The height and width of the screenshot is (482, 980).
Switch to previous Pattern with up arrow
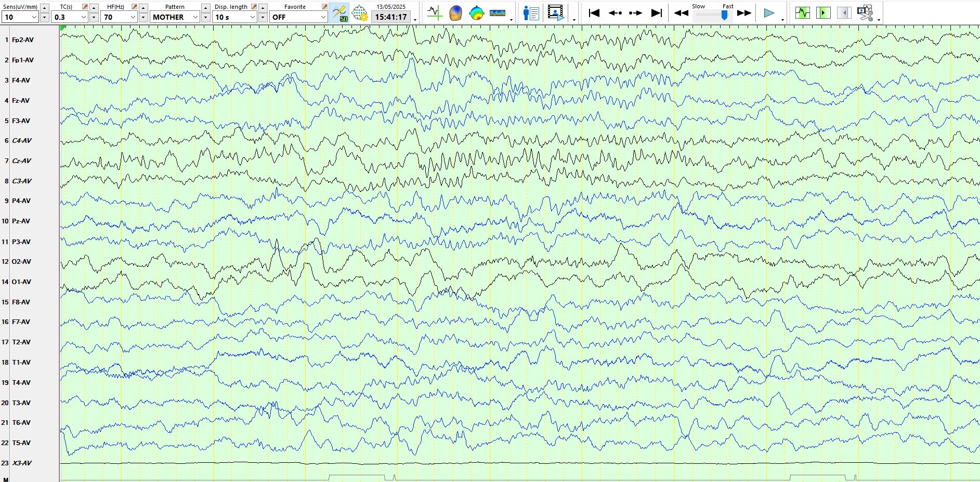[206, 8]
